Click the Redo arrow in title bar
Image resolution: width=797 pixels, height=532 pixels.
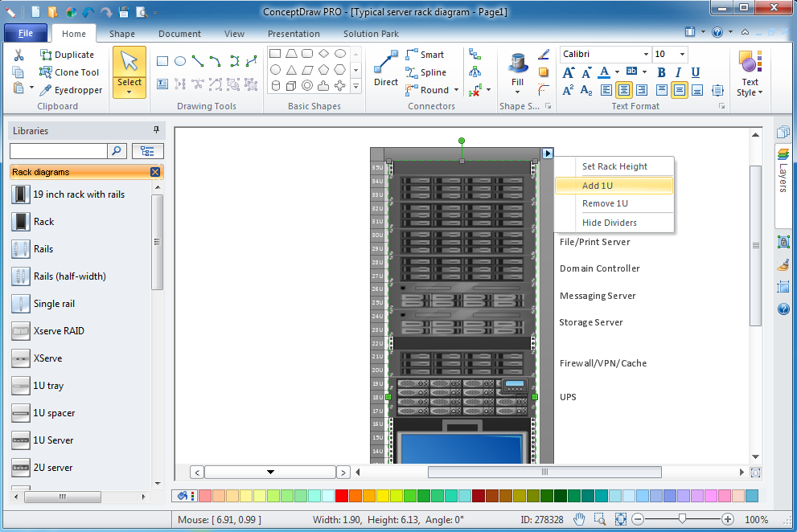105,12
